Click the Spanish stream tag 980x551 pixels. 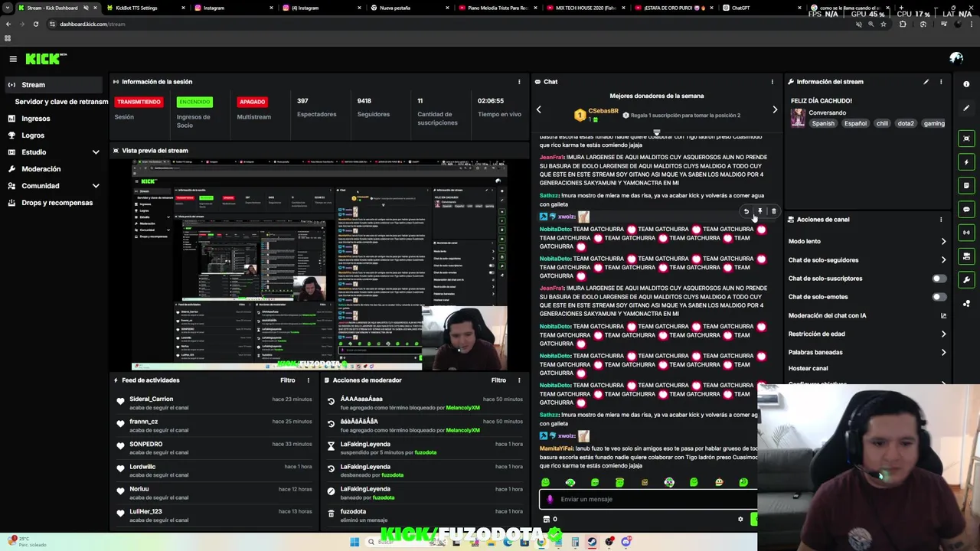(x=823, y=123)
